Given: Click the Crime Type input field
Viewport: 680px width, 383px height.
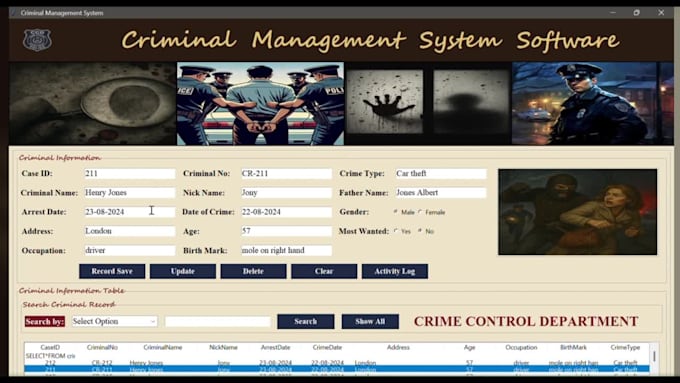Looking at the screenshot, I should (x=441, y=173).
